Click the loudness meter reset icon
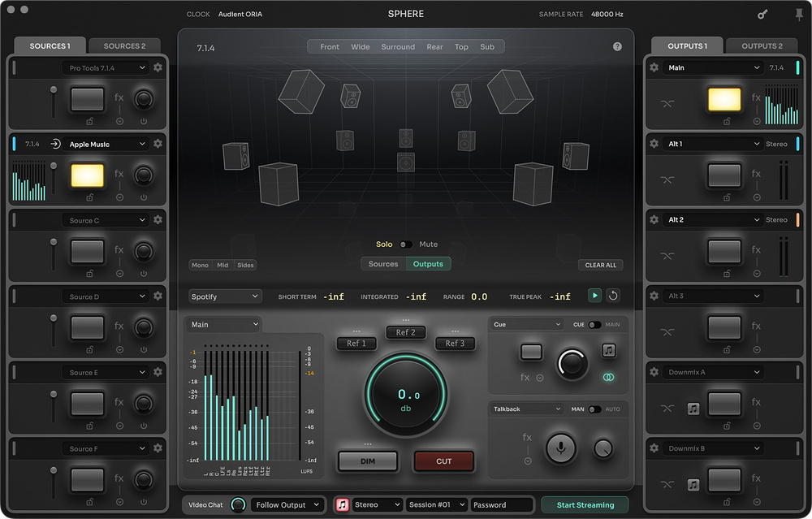 [x=614, y=296]
